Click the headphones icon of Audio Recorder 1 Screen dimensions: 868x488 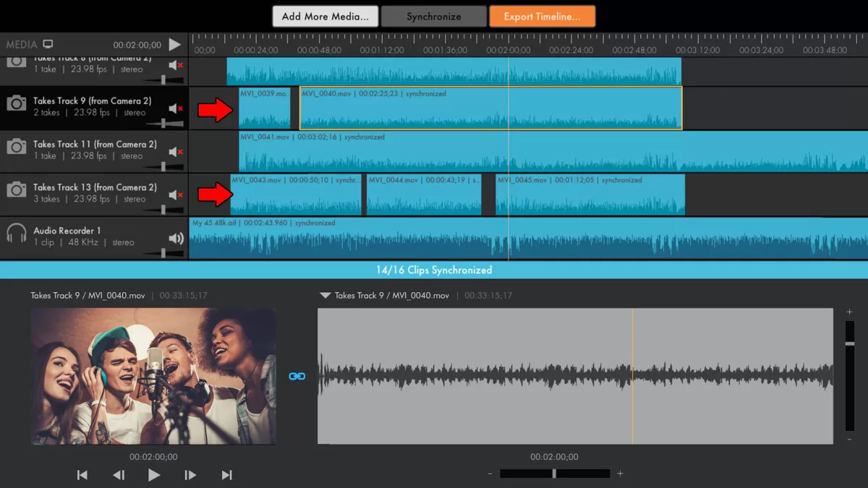(17, 234)
